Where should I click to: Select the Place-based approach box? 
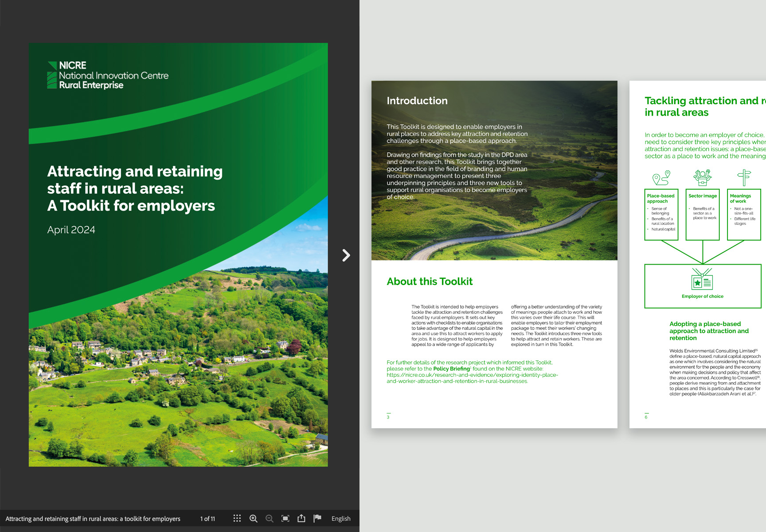661,215
